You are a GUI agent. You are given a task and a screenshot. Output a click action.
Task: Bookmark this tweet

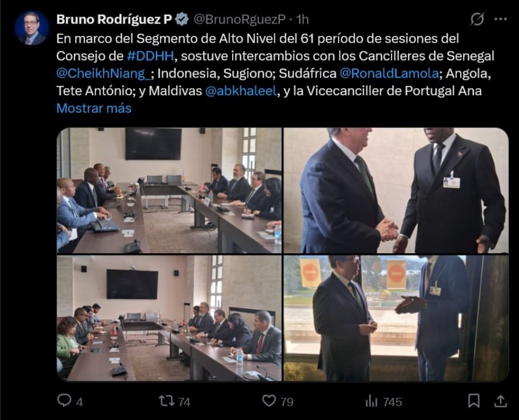click(x=474, y=401)
